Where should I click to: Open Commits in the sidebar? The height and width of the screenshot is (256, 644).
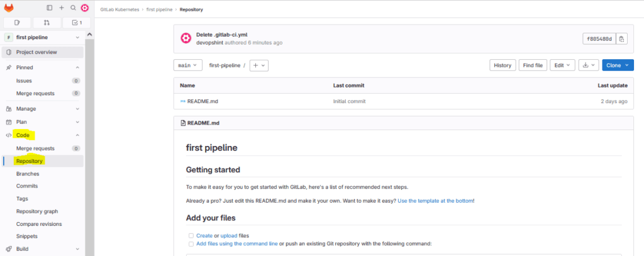pyautogui.click(x=43, y=186)
